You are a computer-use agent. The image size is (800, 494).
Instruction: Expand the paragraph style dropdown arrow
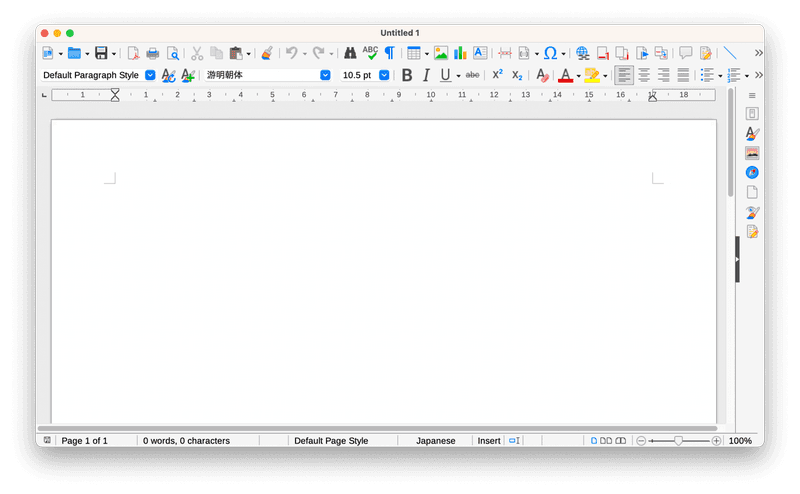pyautogui.click(x=150, y=75)
